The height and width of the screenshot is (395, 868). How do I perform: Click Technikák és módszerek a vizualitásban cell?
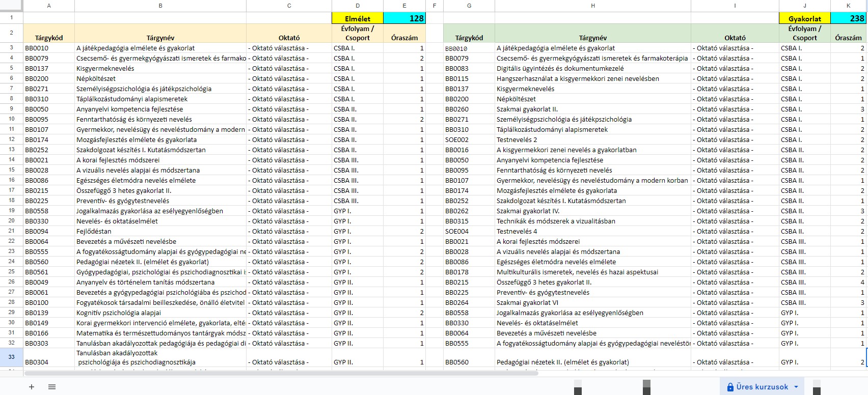(x=593, y=221)
